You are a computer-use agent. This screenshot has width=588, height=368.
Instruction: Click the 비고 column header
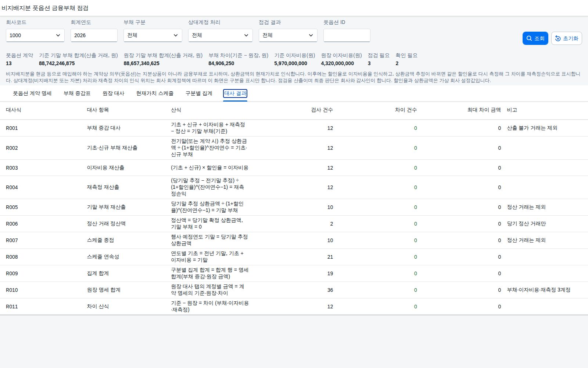512,110
